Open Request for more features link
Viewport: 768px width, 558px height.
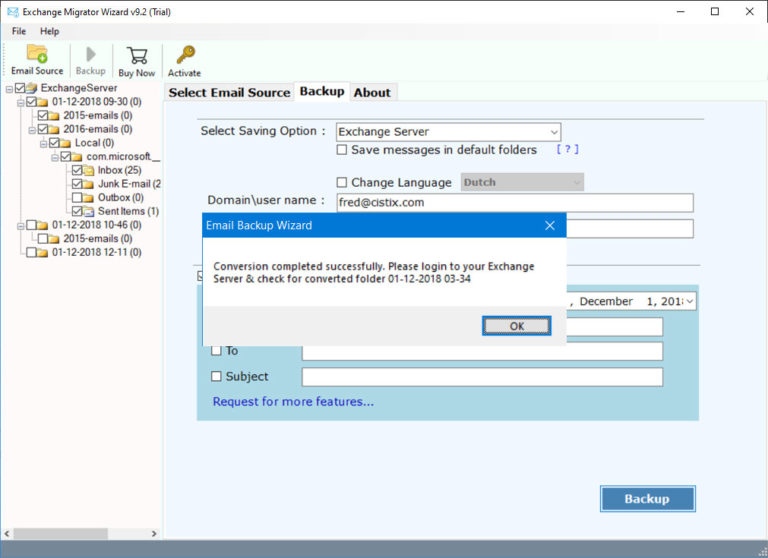(x=293, y=402)
